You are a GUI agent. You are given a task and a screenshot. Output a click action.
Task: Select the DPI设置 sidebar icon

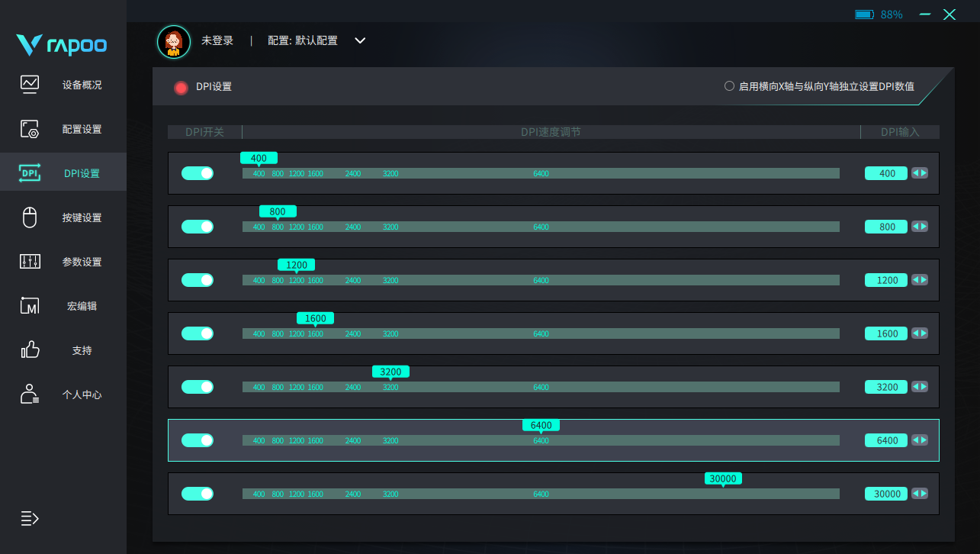pos(30,173)
